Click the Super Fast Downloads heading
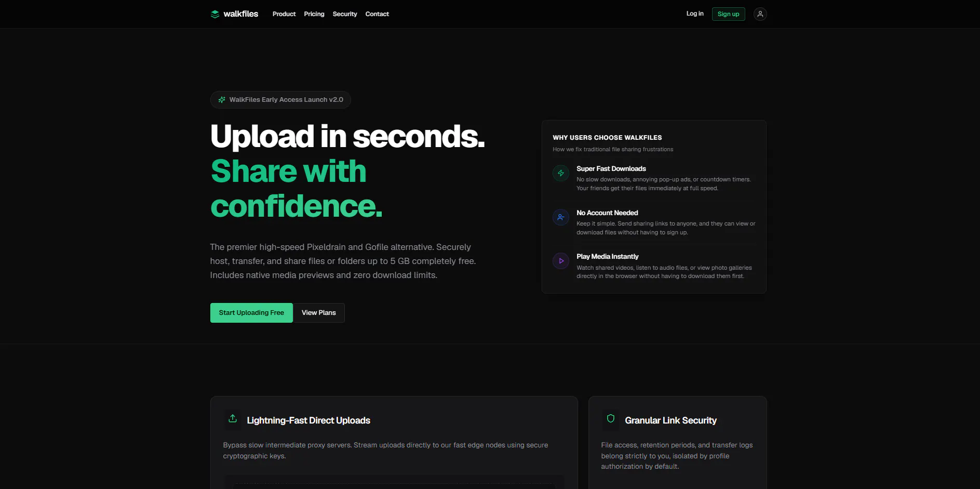 (x=611, y=169)
